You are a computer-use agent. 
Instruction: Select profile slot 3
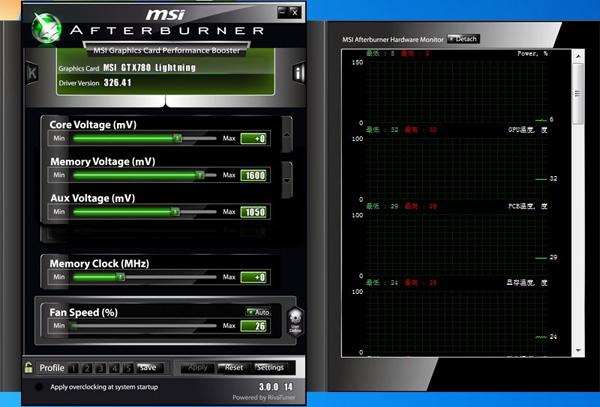(x=101, y=368)
